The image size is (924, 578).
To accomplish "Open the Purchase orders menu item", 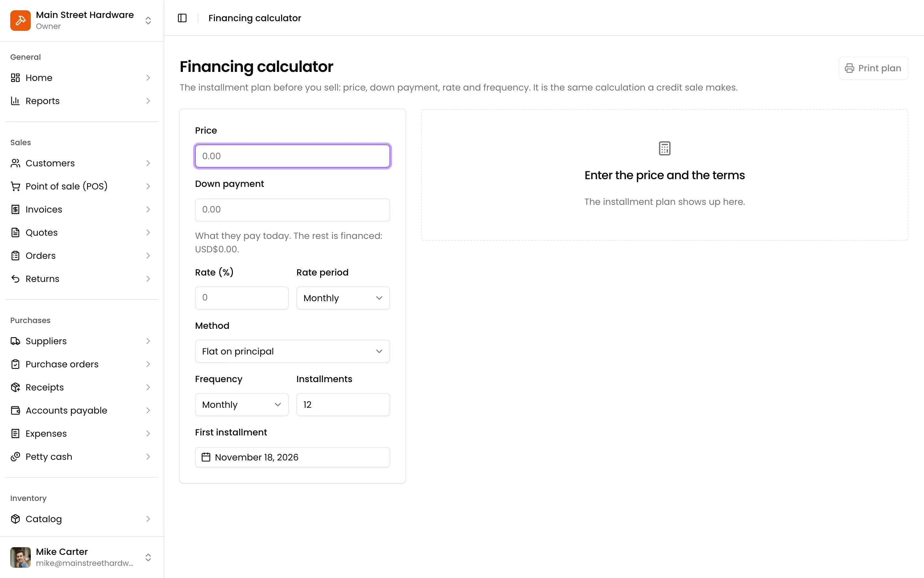I will (x=82, y=364).
